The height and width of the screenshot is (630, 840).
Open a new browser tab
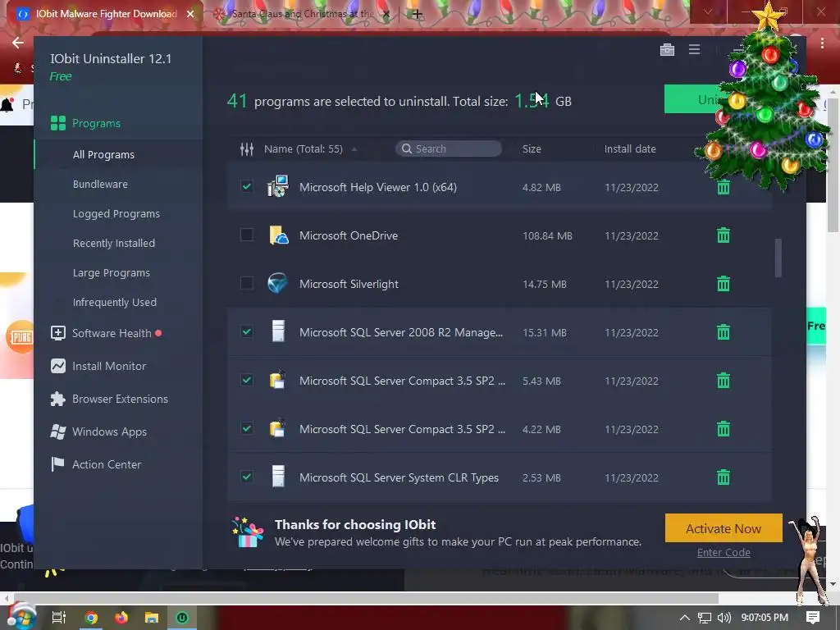417,14
